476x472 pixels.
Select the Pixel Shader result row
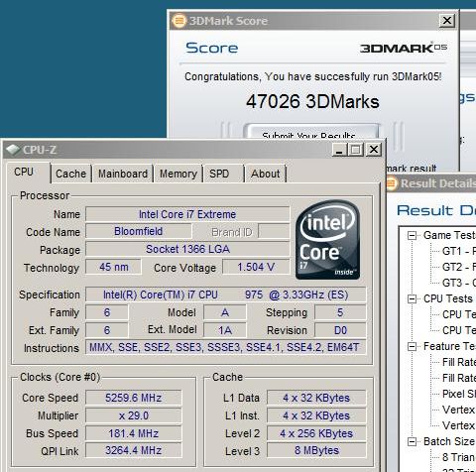click(x=459, y=394)
